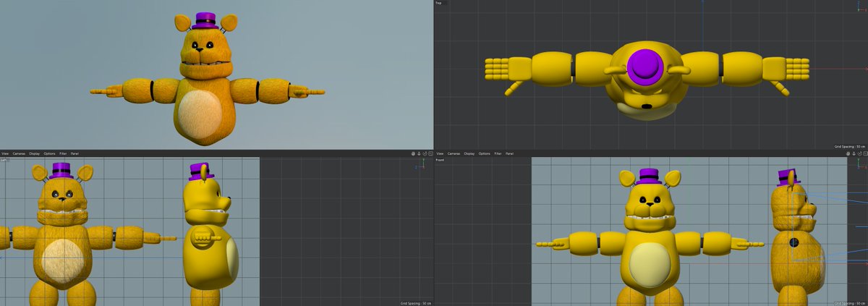The width and height of the screenshot is (868, 306).
Task: Click zoom-camera icon in Front viewport
Action: (854, 153)
